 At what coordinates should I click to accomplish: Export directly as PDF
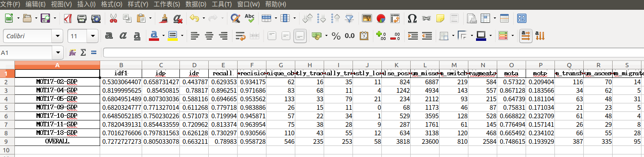click(x=67, y=18)
